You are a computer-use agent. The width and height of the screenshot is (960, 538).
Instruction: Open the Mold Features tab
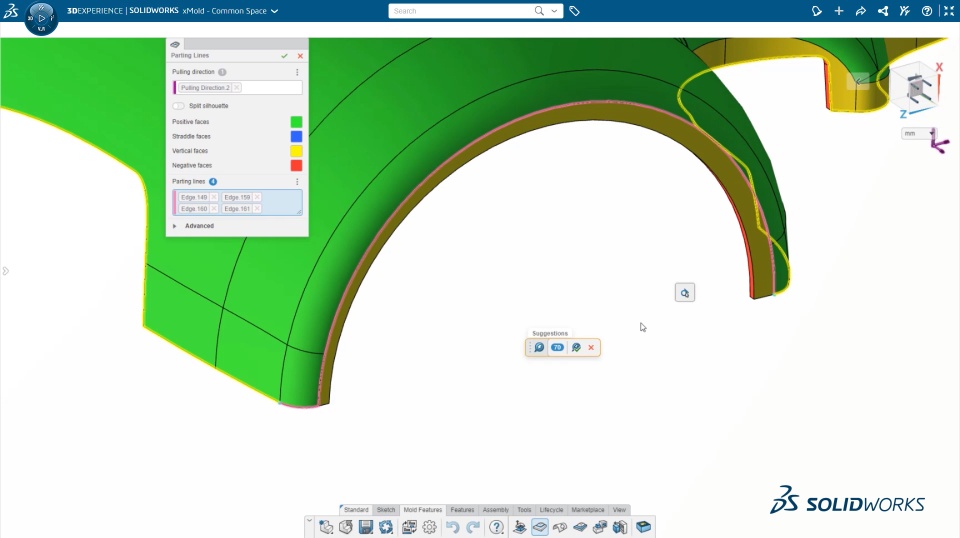[x=422, y=510]
